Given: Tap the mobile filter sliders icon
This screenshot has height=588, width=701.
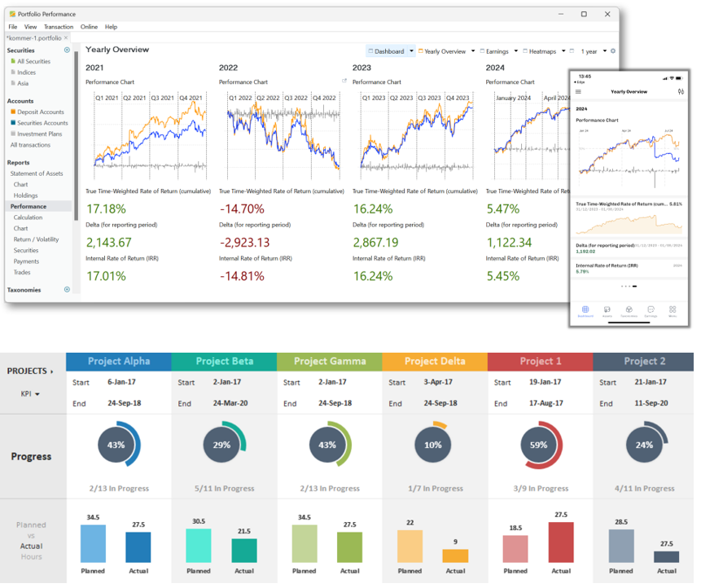Looking at the screenshot, I should [x=681, y=92].
